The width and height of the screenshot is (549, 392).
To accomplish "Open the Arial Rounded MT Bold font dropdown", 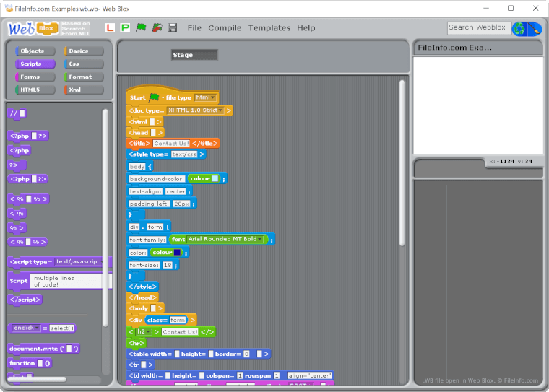I will (x=227, y=239).
